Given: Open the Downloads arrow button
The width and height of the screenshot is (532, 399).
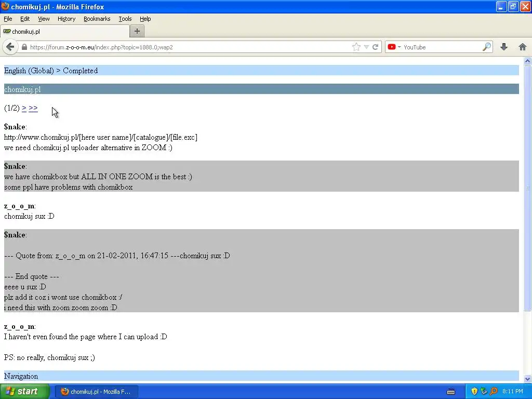Looking at the screenshot, I should pyautogui.click(x=504, y=47).
